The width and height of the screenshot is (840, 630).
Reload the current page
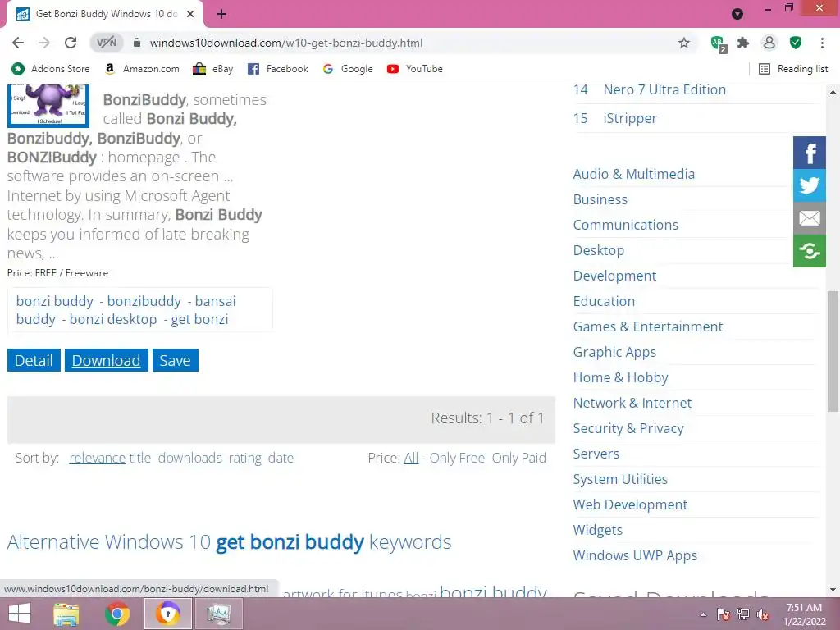click(x=71, y=43)
